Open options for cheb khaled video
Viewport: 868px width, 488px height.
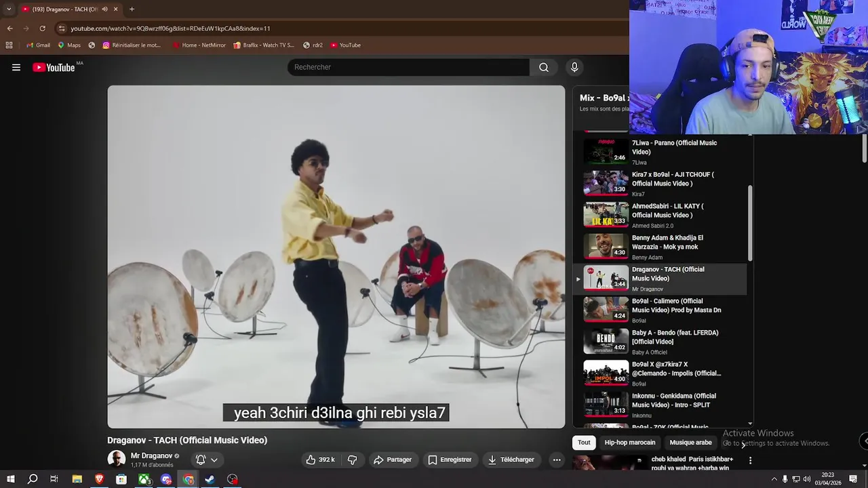(750, 460)
